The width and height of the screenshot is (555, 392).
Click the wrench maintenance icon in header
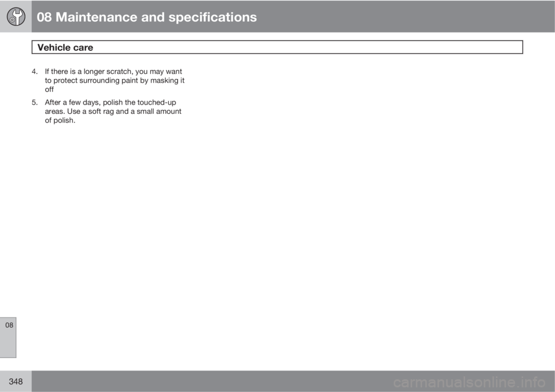pos(16,17)
